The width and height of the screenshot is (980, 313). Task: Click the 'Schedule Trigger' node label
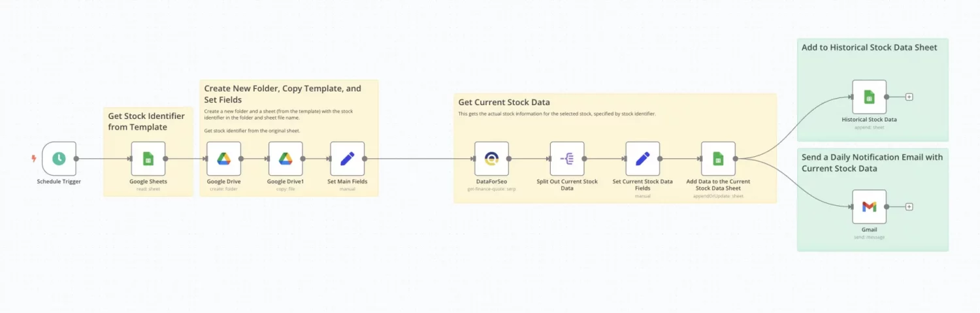tap(59, 182)
